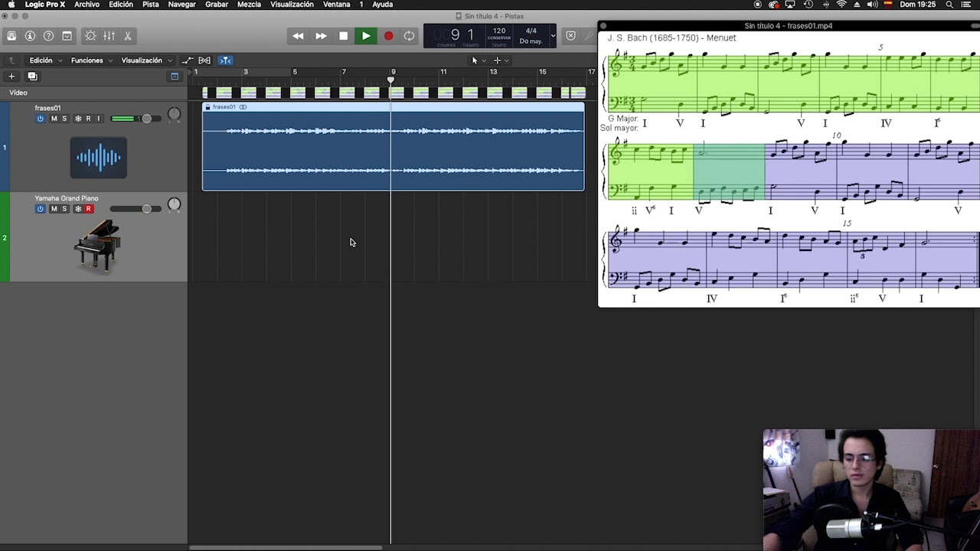Click the green play button
This screenshot has height=551, width=980.
366,36
